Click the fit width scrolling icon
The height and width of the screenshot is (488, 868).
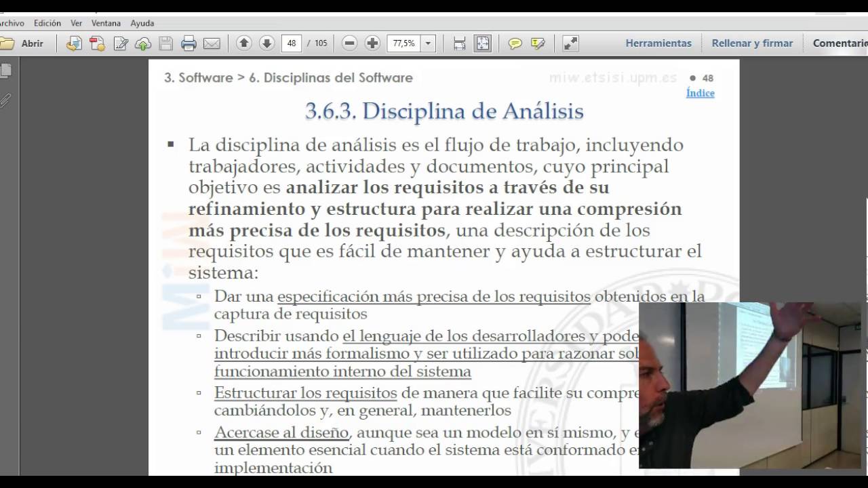coord(459,43)
